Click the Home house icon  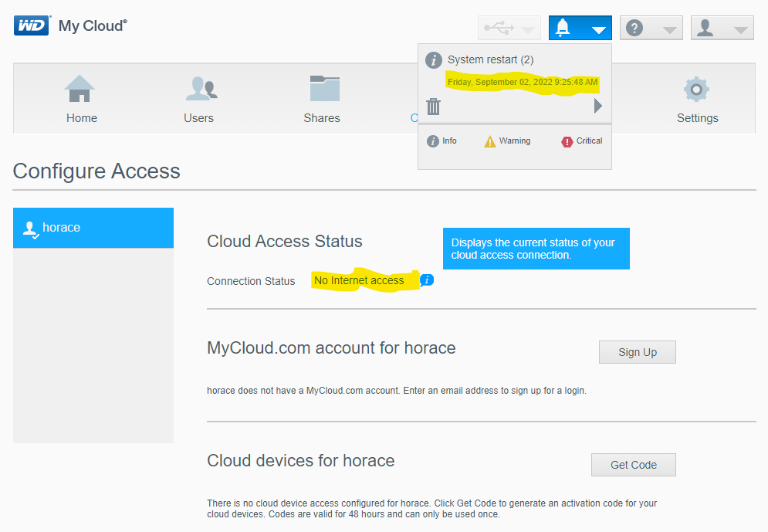coord(80,88)
